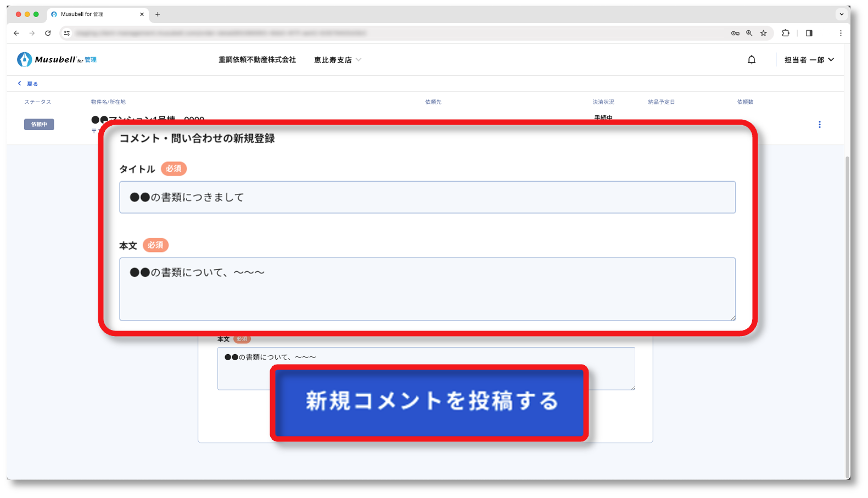Bookmark this page with the star icon

click(763, 33)
